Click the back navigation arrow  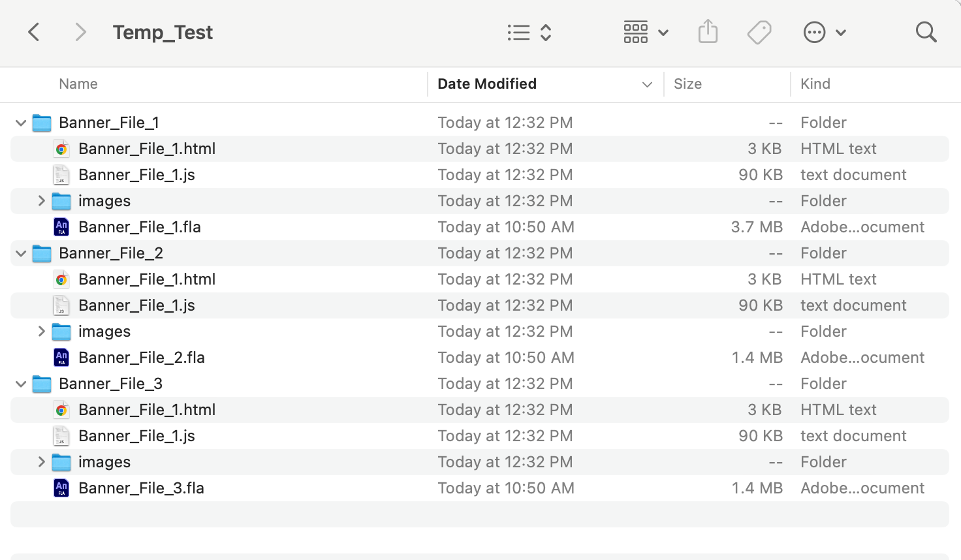[34, 32]
